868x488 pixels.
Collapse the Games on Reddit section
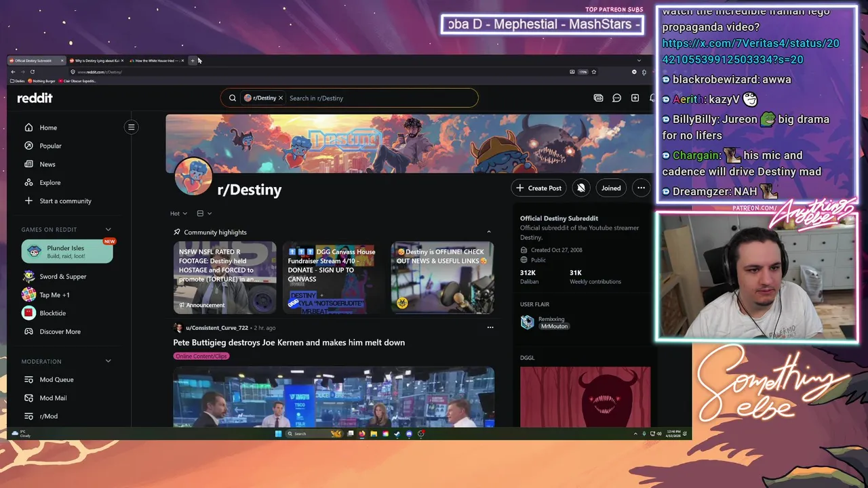point(108,230)
